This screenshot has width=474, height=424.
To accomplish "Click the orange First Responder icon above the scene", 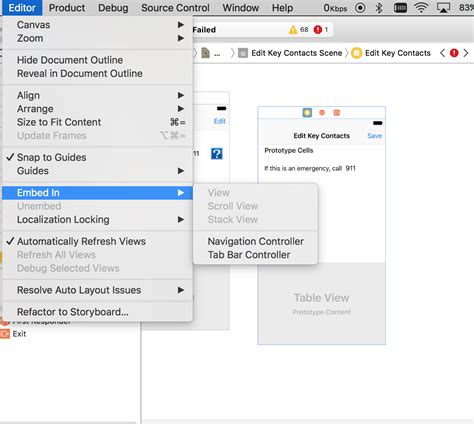I will pos(322,113).
